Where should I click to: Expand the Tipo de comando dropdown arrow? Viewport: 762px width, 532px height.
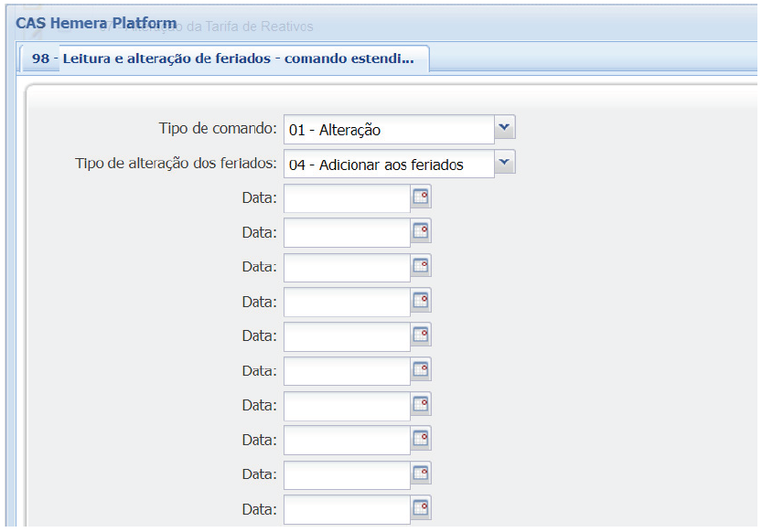pos(505,128)
